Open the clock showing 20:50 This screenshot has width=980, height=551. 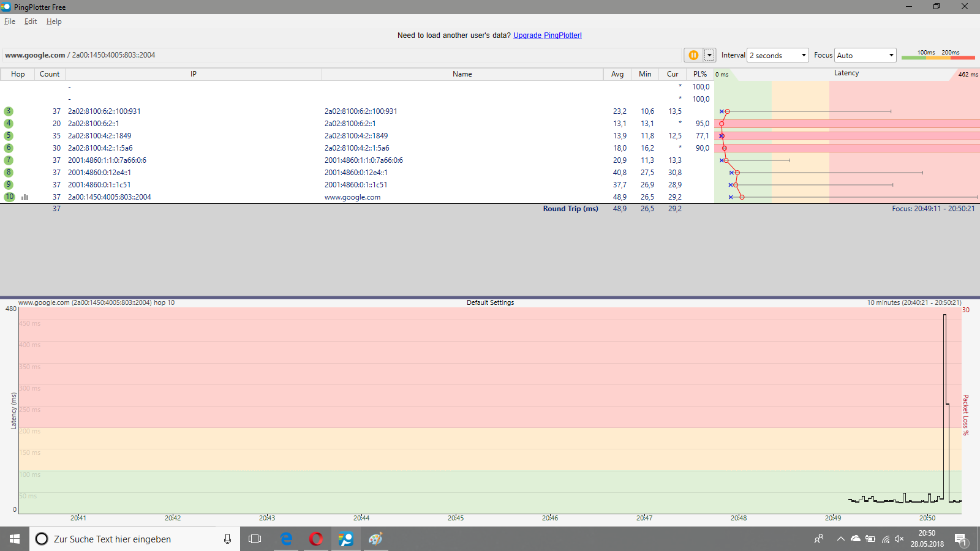[927, 539]
